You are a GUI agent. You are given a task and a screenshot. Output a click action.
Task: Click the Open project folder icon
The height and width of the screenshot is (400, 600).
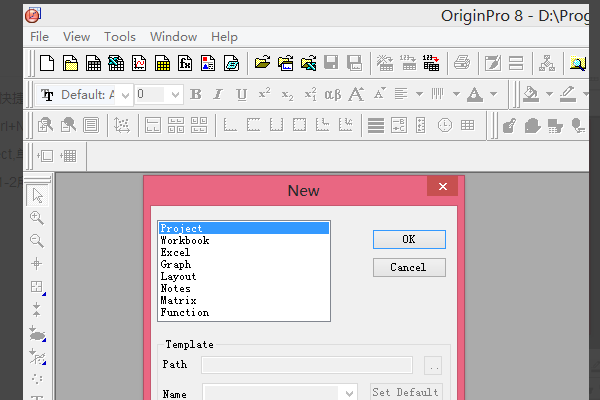[262, 62]
